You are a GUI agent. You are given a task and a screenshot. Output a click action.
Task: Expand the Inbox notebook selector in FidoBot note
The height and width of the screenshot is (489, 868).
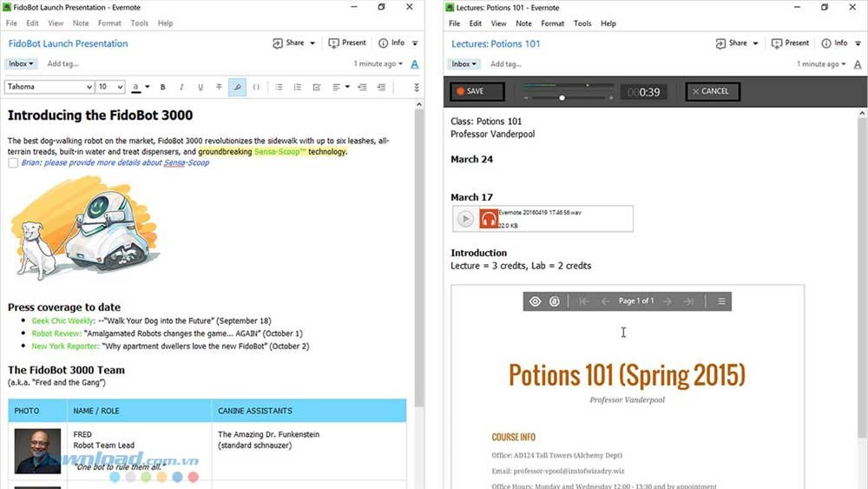22,63
